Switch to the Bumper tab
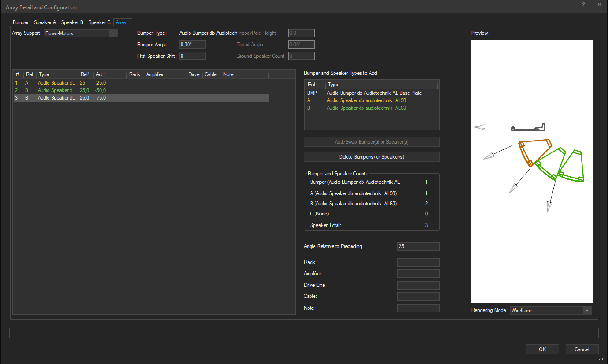The image size is (608, 364). (x=20, y=22)
